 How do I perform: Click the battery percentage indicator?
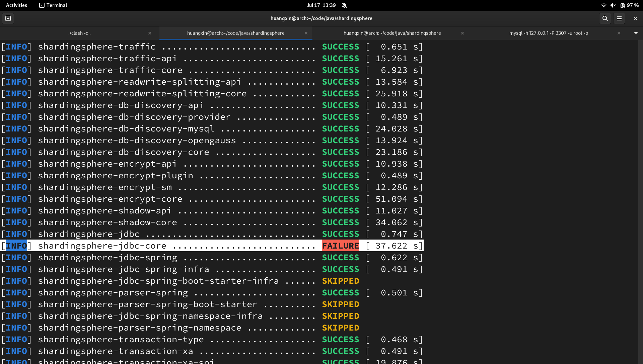629,5
